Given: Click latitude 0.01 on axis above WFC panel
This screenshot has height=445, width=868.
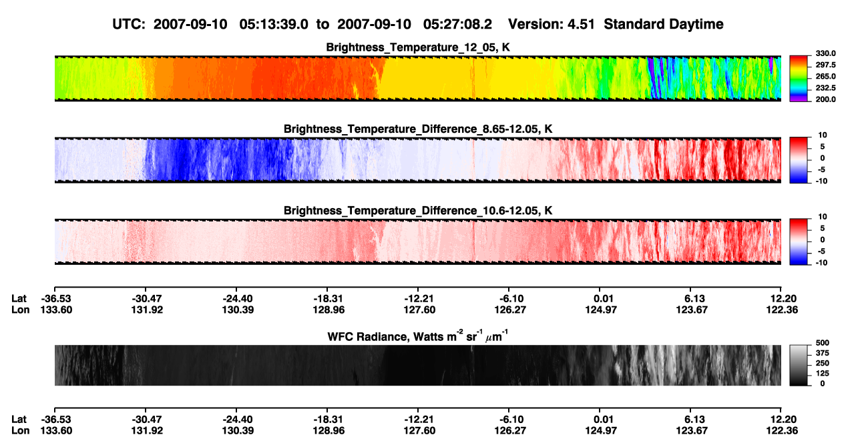Looking at the screenshot, I should (x=602, y=299).
